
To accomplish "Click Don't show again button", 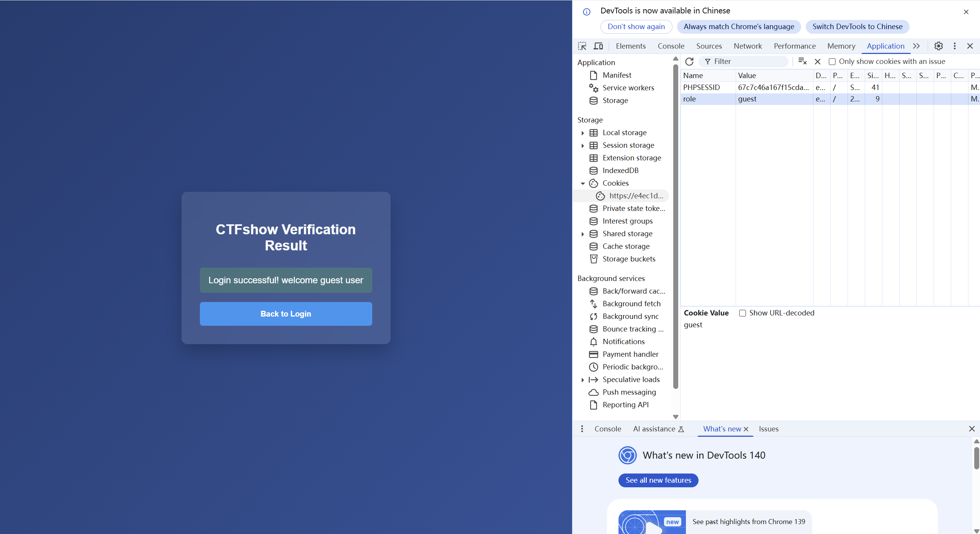I will pyautogui.click(x=636, y=27).
